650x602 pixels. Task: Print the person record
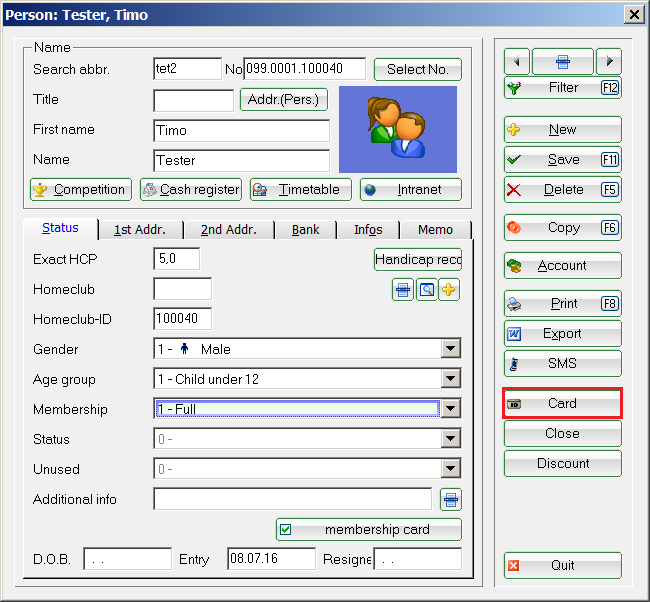coord(563,303)
